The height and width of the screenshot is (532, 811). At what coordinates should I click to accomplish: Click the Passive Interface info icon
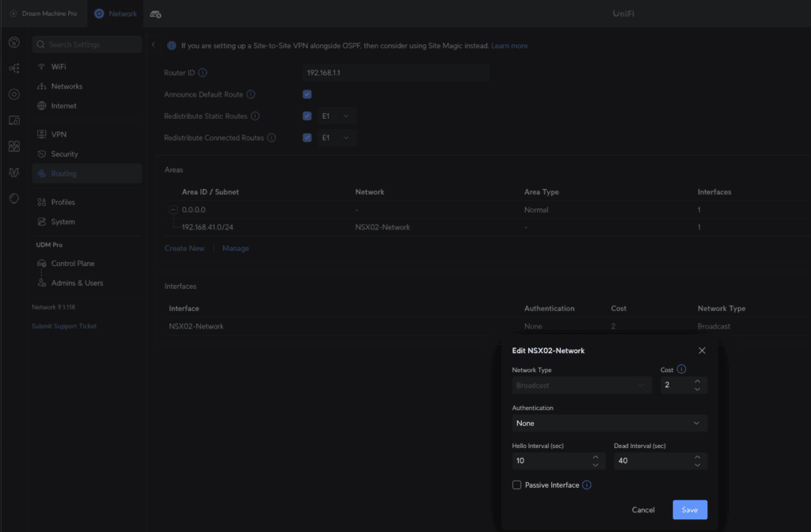coord(587,484)
